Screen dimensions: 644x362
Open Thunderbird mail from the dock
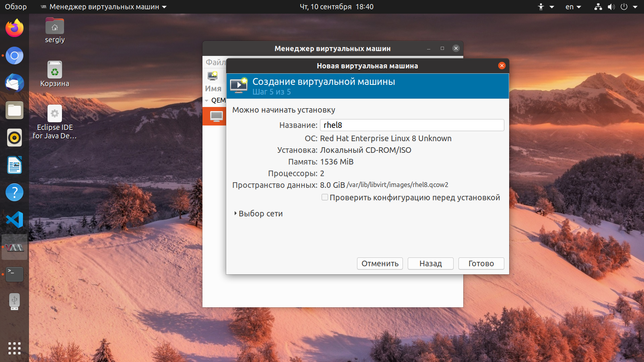click(x=14, y=83)
